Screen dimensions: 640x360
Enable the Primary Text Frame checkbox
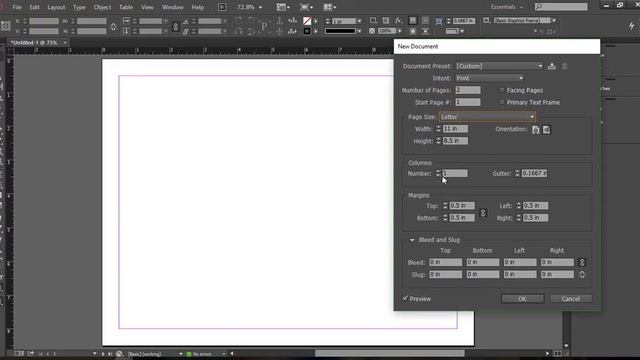pos(502,102)
